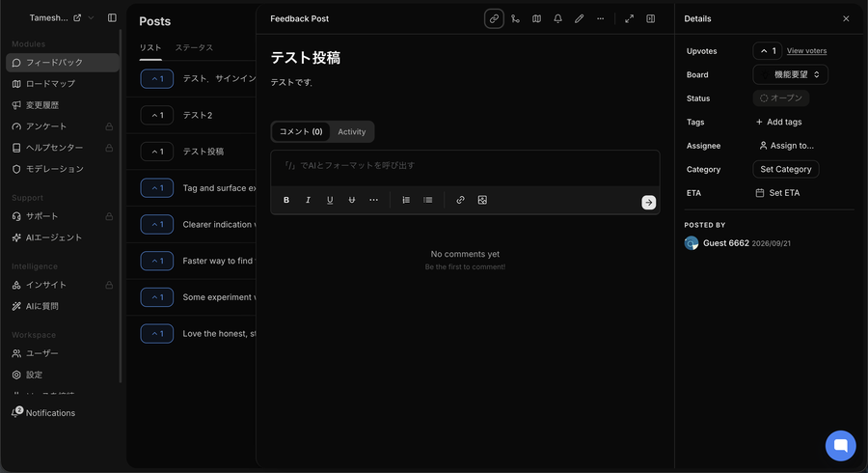Screen dimensions: 868x473
Task: Click the roadmap map icon in header
Action: pyautogui.click(x=536, y=19)
